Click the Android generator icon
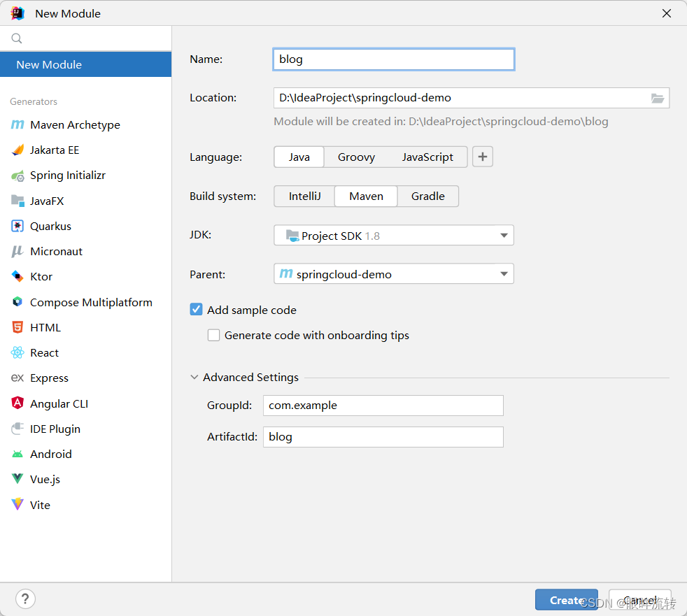 click(17, 454)
